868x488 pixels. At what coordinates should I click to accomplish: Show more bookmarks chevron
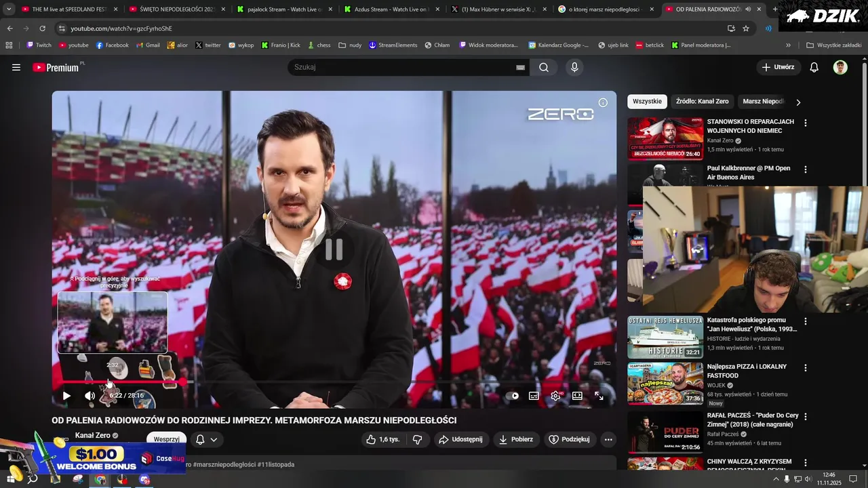coord(788,45)
